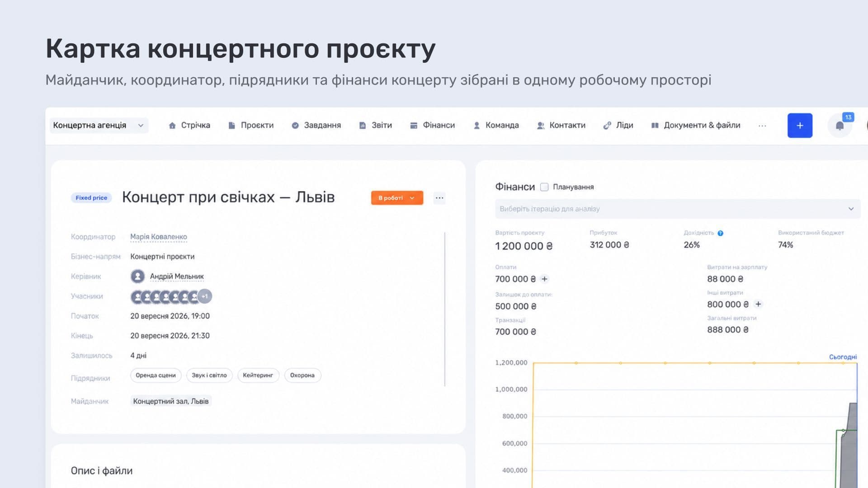Viewport: 868px width, 488px height.
Task: Click the Концертний зал, Львів venue tag
Action: (x=171, y=401)
